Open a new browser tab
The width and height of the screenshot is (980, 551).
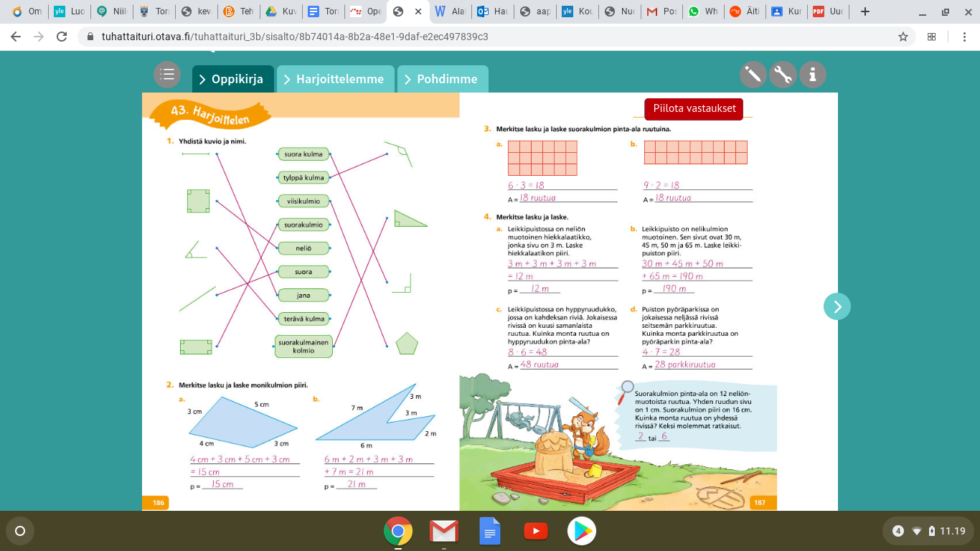(865, 11)
